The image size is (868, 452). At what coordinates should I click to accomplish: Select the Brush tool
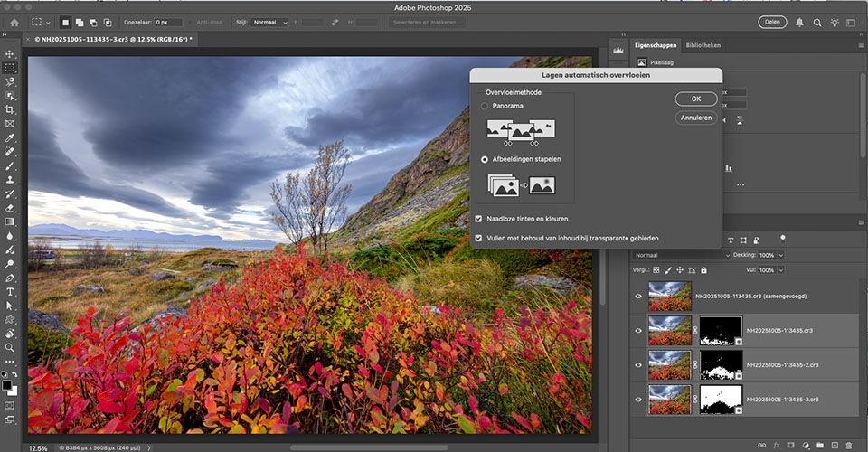pos(10,165)
